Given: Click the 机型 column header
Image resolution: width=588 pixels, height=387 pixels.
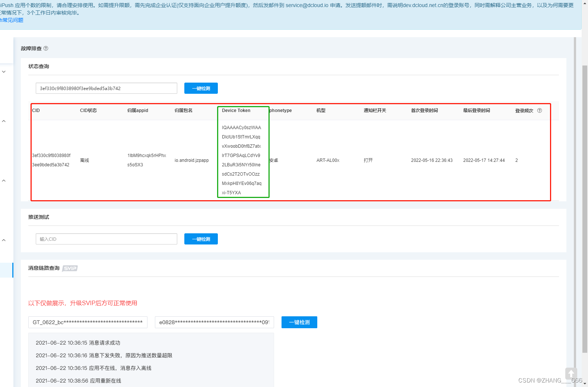Looking at the screenshot, I should click(321, 111).
